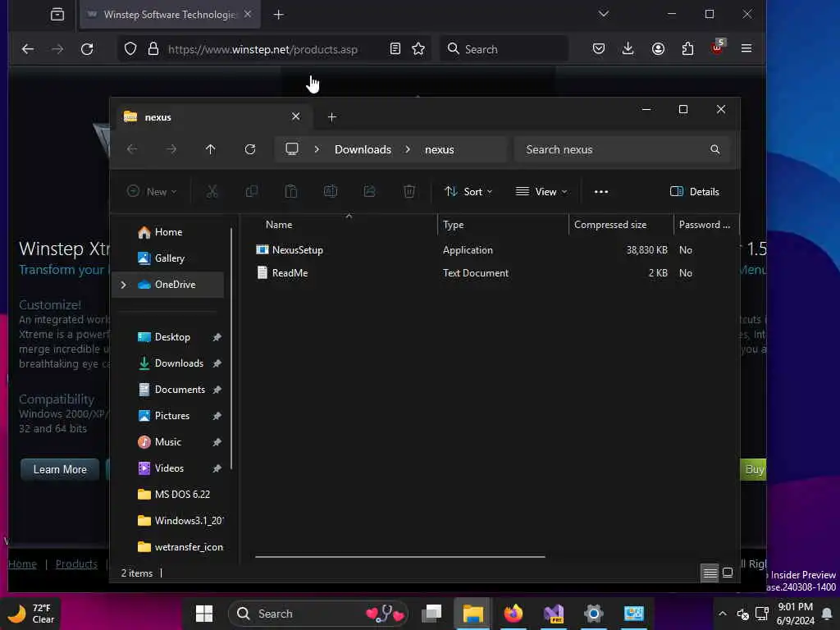Click the Copy icon in Explorer toolbar
The height and width of the screenshot is (630, 840).
coord(251,191)
